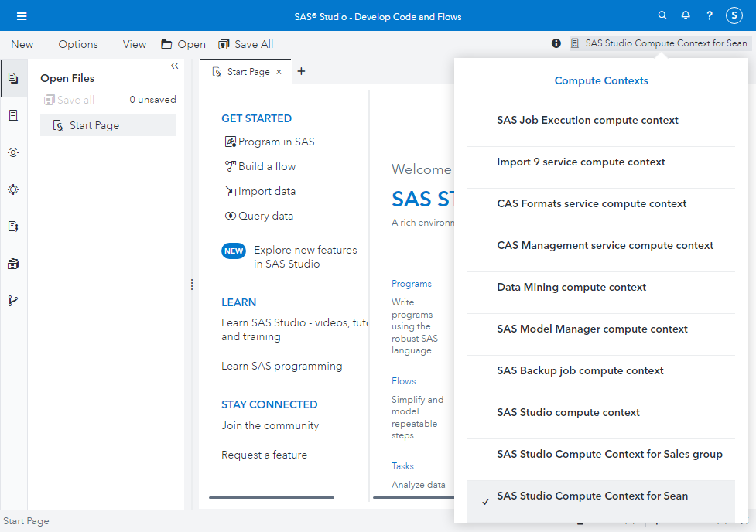Click the search magnifier icon

coord(662,15)
